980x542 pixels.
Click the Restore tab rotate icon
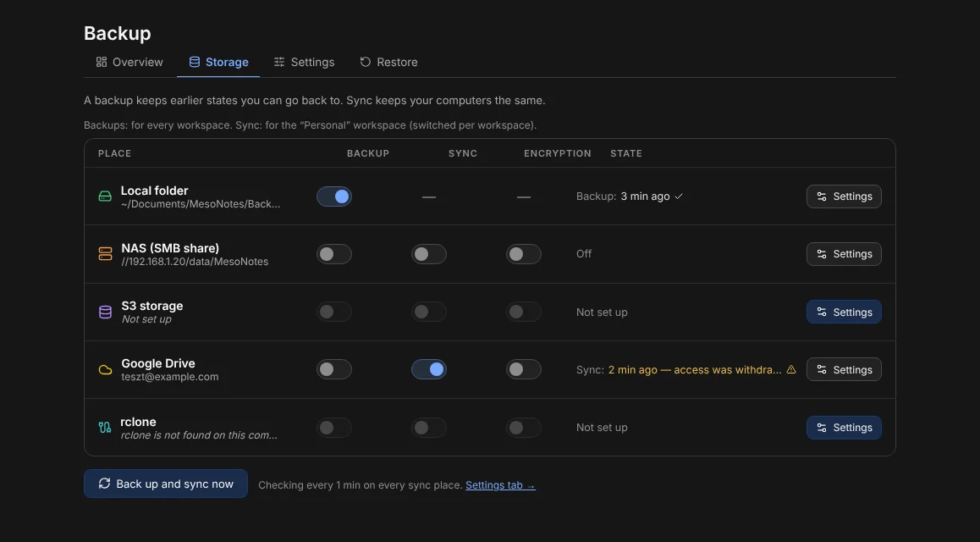tap(366, 62)
